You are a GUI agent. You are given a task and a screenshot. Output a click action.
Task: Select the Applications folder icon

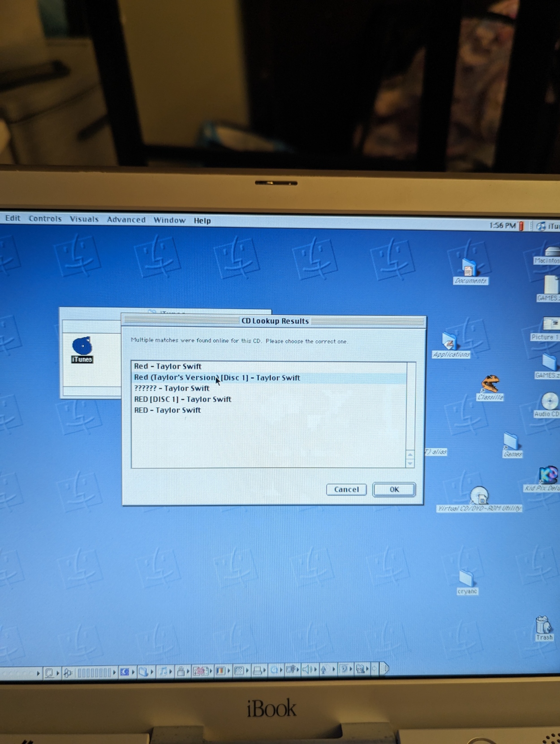point(451,346)
